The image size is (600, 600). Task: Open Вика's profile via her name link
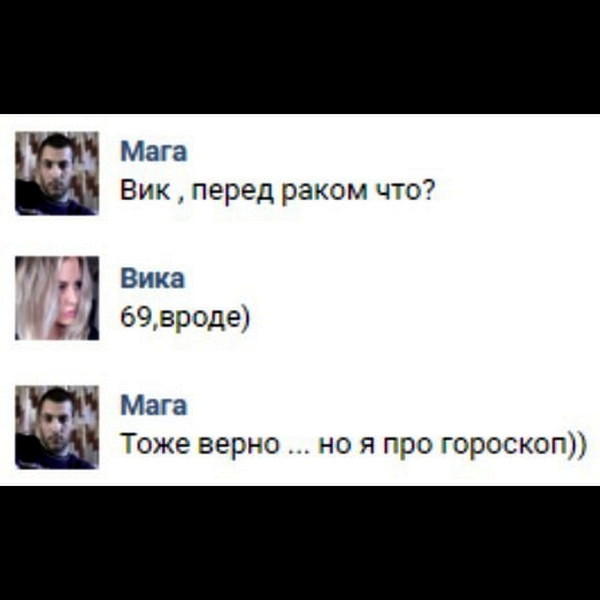(x=153, y=278)
